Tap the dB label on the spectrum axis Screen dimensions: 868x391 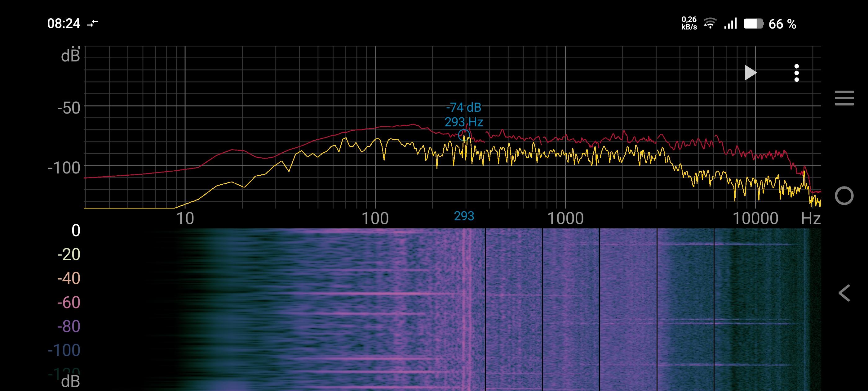(x=70, y=56)
